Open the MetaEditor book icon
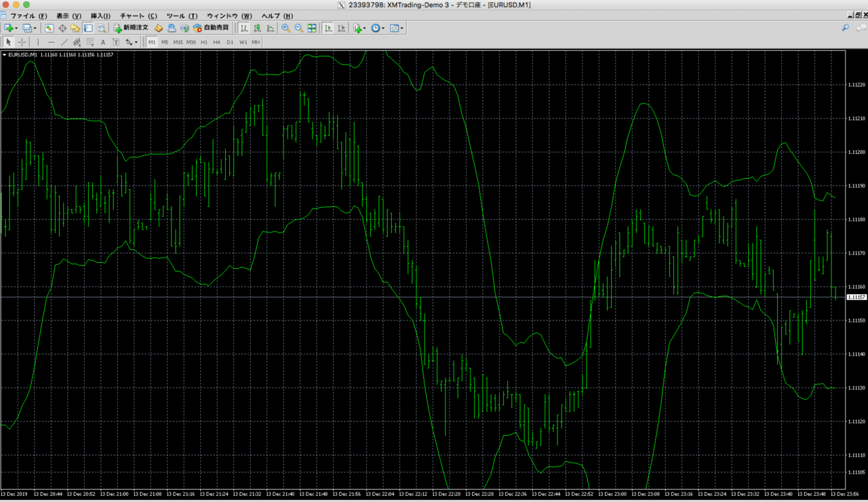Viewport: 868px width, 502px height. coord(159,28)
